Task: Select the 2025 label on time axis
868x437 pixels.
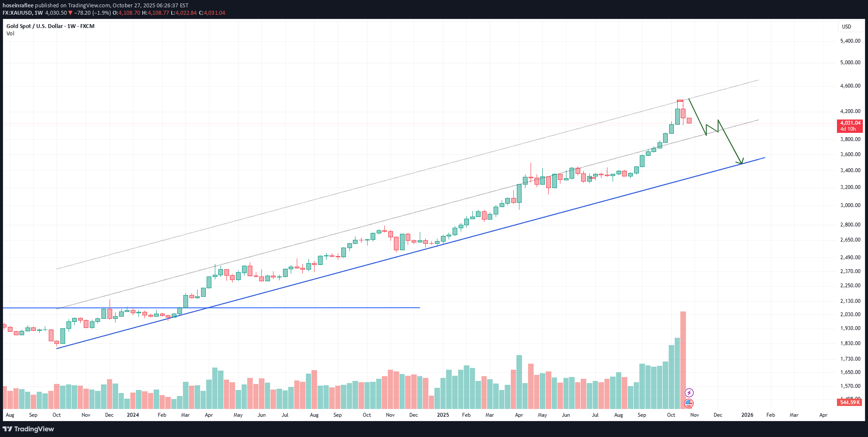Action: [x=443, y=415]
